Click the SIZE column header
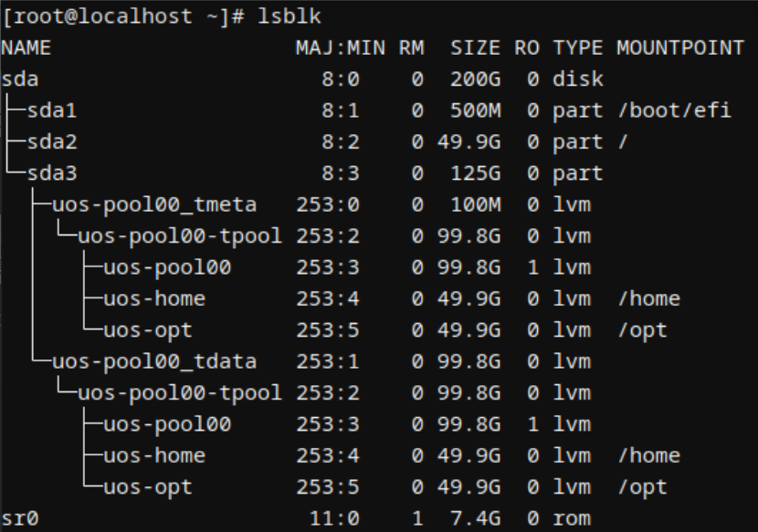The height and width of the screenshot is (532, 758). click(x=475, y=47)
